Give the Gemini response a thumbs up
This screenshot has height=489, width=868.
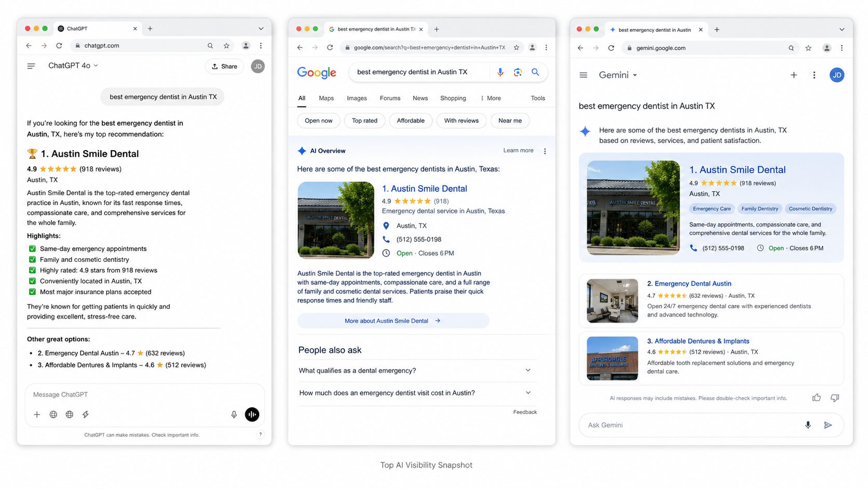click(817, 398)
